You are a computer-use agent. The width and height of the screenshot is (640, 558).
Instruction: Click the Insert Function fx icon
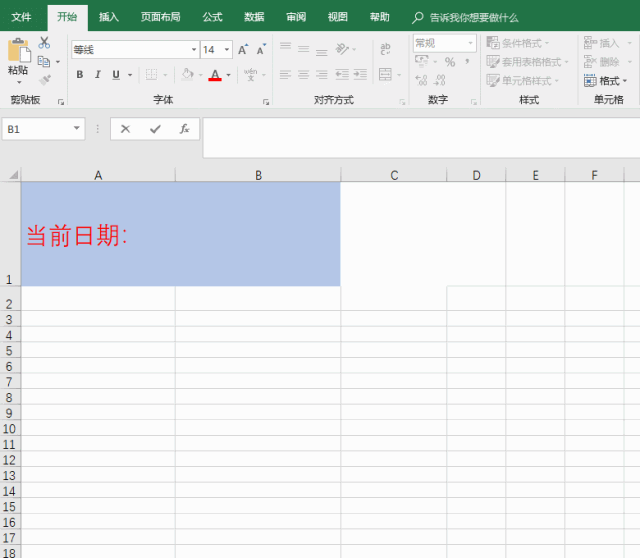(x=184, y=129)
